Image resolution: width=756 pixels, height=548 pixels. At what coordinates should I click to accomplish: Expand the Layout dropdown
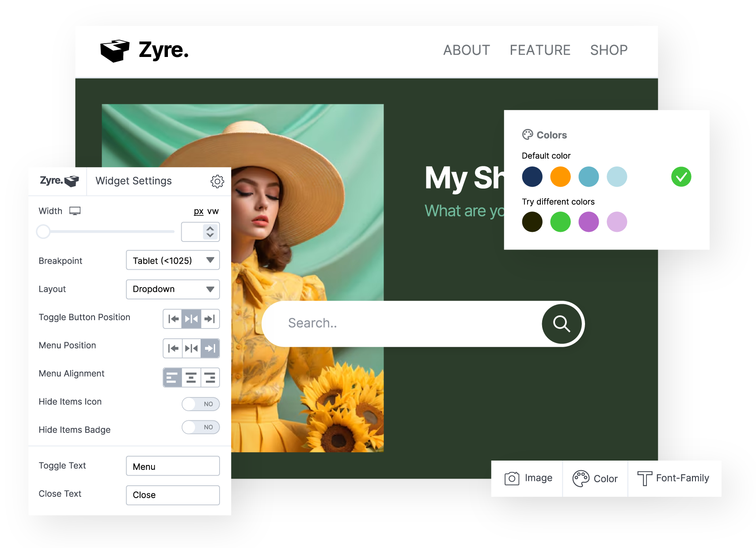point(173,289)
